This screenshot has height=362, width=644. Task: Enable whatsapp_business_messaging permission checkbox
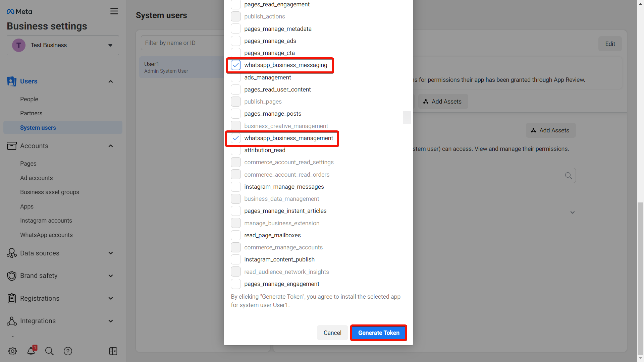tap(236, 65)
